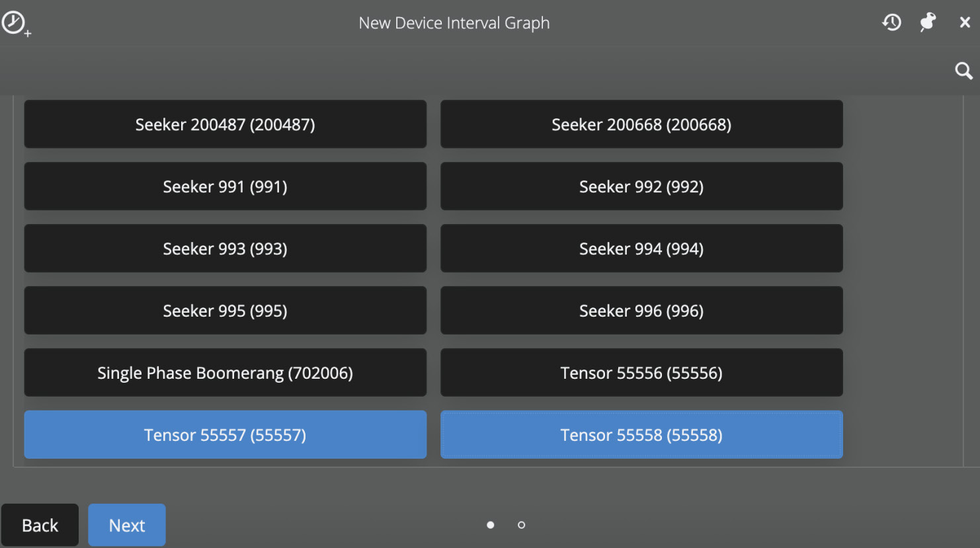Screen dimensions: 980x548
Task: Proceed with the Next button
Action: tap(126, 525)
